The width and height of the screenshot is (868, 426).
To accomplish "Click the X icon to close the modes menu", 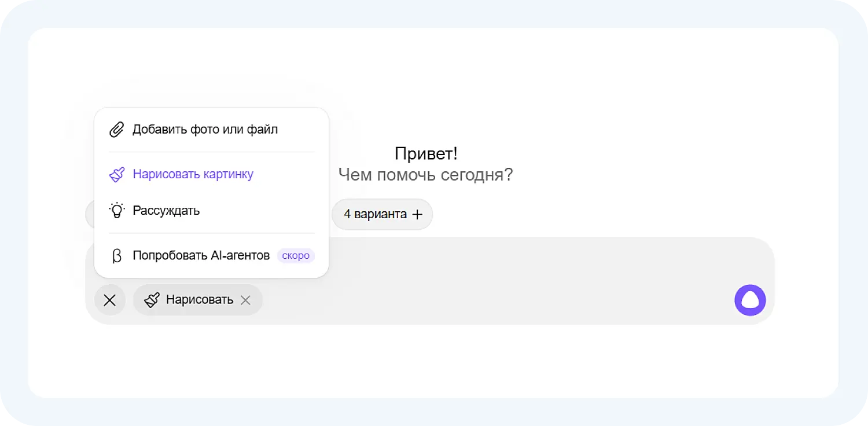I will (x=110, y=300).
